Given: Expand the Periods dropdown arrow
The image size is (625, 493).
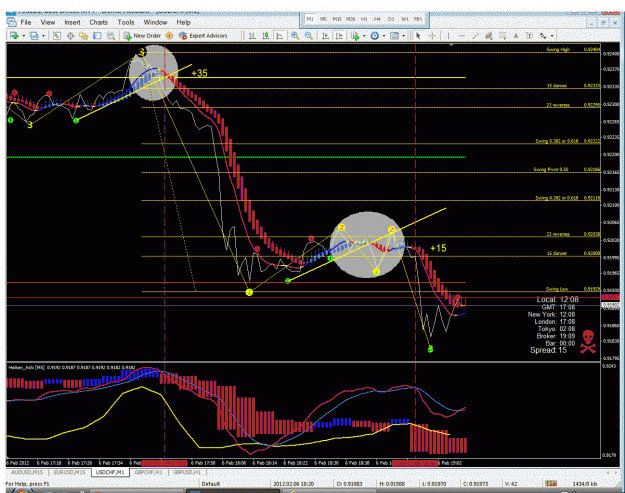Looking at the screenshot, I should pyautogui.click(x=384, y=36).
